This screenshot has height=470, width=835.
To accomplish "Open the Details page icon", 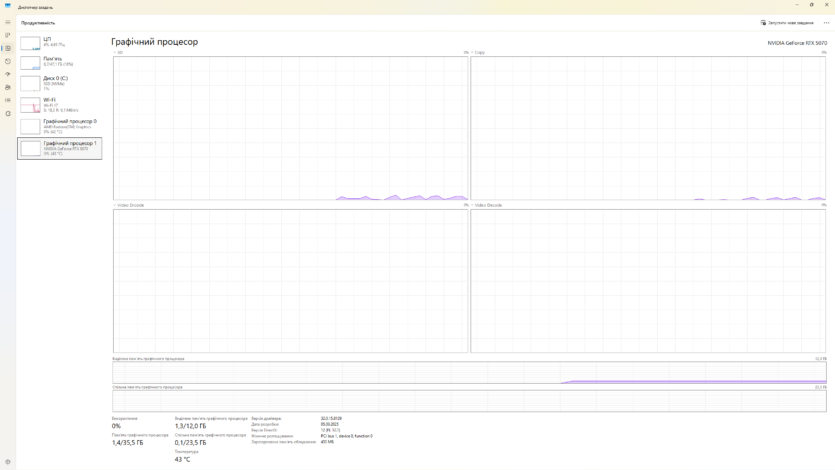I will click(x=8, y=100).
